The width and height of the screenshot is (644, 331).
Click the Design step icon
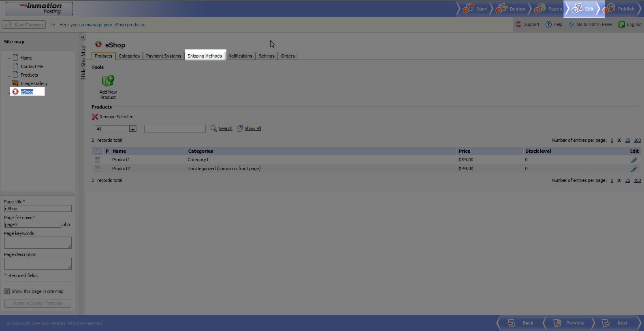[x=501, y=8]
